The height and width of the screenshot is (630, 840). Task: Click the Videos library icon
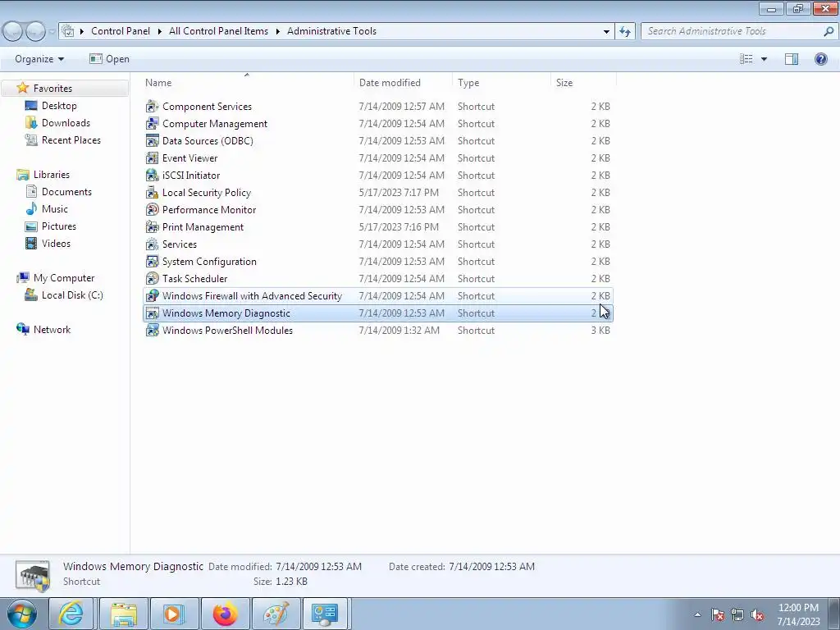tap(31, 243)
